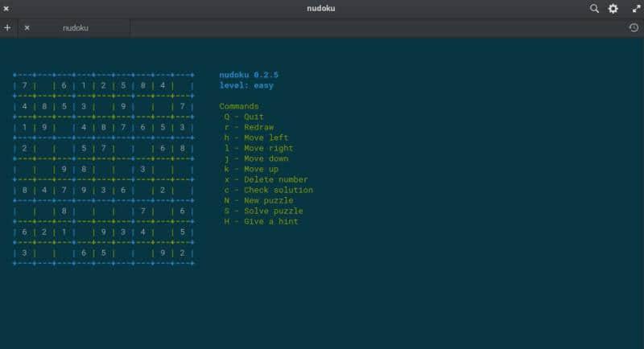The height and width of the screenshot is (349, 644).
Task: Select the empty cell between 7 and 6 in top row
Action: [x=44, y=85]
